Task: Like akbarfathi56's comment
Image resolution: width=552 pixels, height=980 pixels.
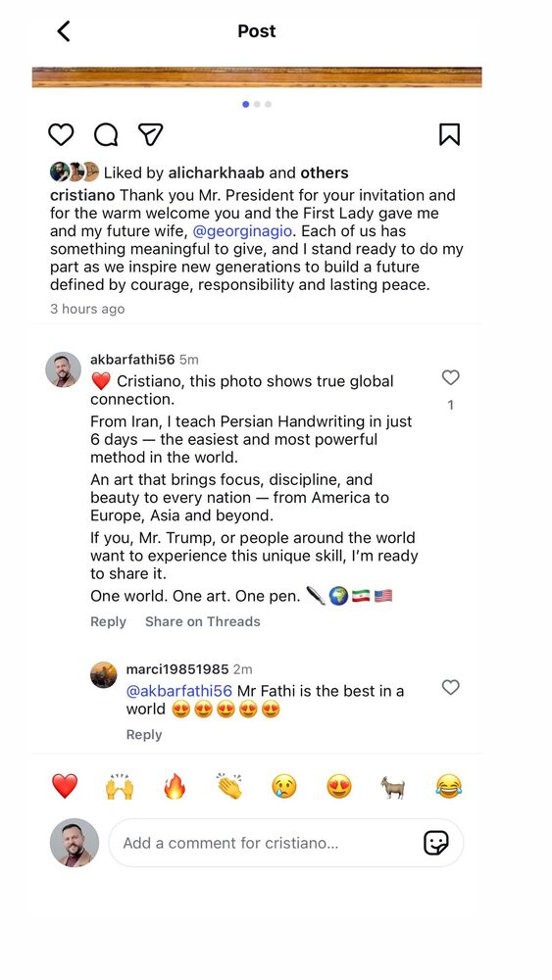Action: (451, 377)
